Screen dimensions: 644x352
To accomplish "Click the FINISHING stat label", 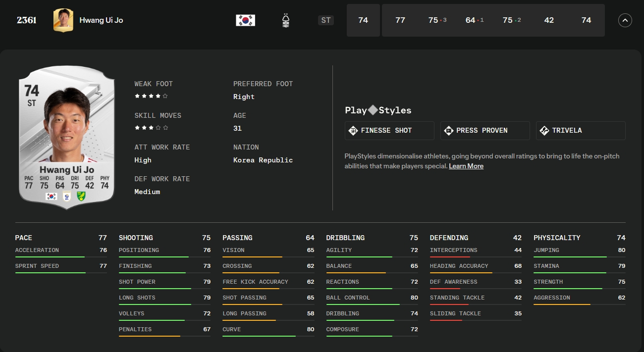I will (x=135, y=266).
